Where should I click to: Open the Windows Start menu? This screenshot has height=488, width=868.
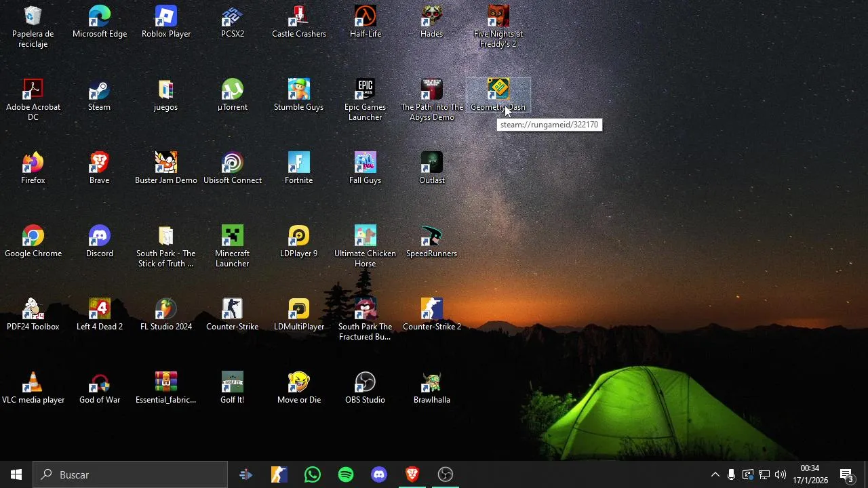[x=16, y=474]
